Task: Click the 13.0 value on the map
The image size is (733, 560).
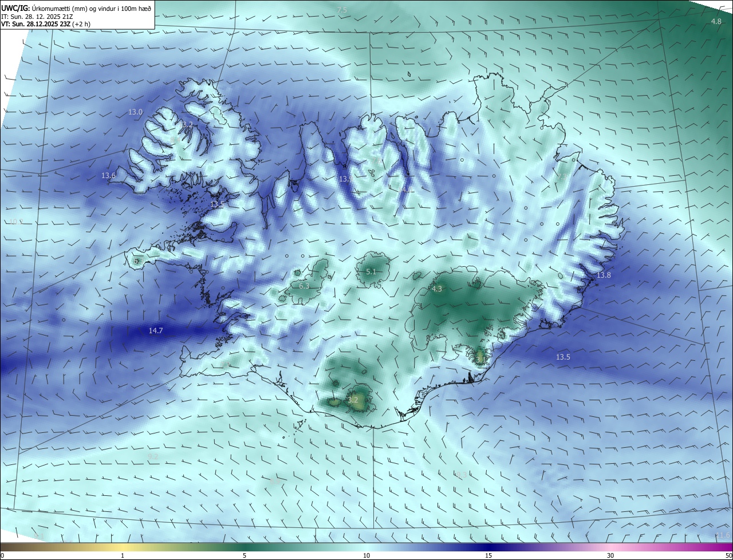Action: tap(135, 112)
